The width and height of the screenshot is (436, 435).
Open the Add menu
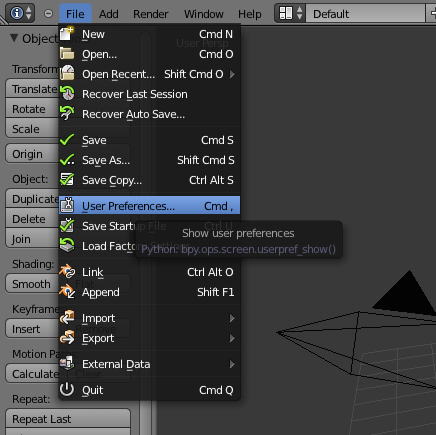point(109,14)
